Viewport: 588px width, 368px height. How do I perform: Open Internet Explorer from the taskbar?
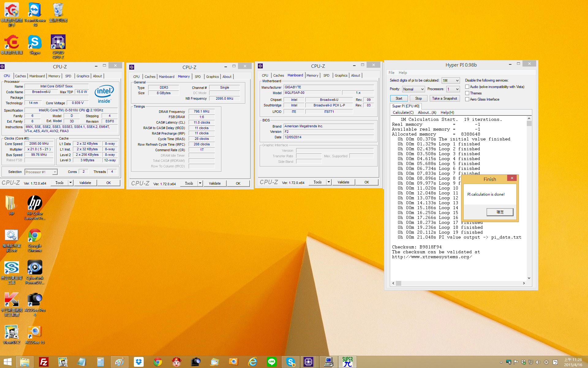[253, 362]
